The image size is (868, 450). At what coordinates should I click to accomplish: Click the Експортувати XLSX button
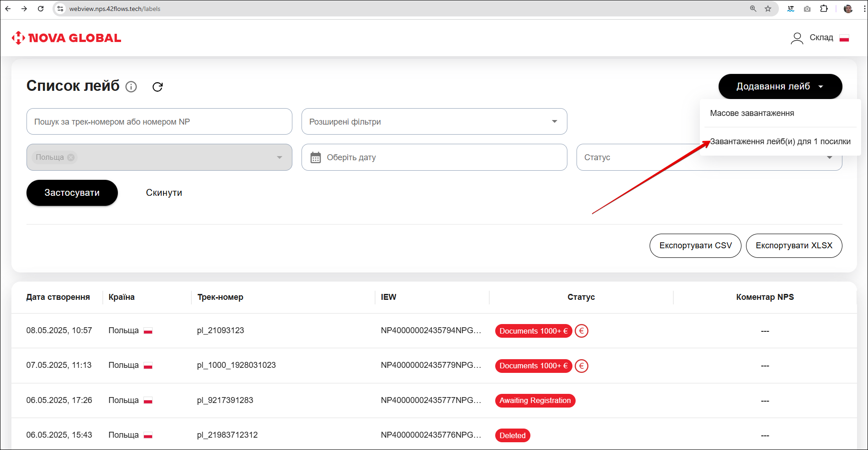tap(794, 246)
